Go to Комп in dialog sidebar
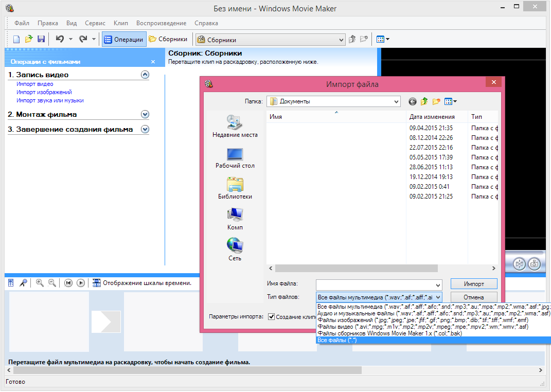The height and width of the screenshot is (392, 551). 235,219
